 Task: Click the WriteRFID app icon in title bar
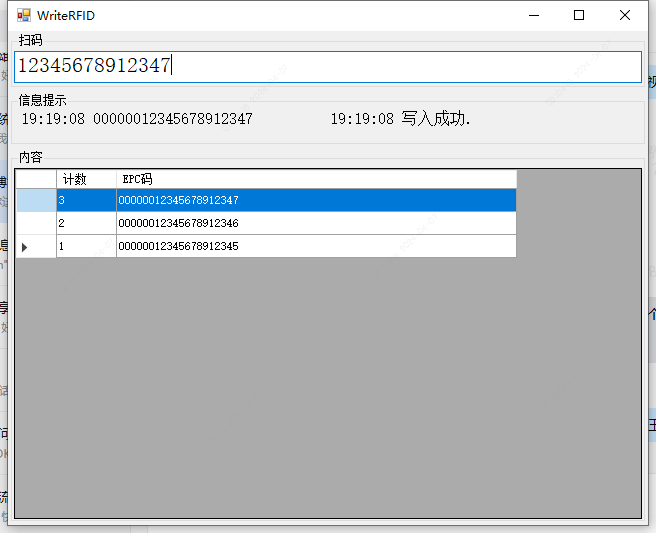tap(23, 16)
